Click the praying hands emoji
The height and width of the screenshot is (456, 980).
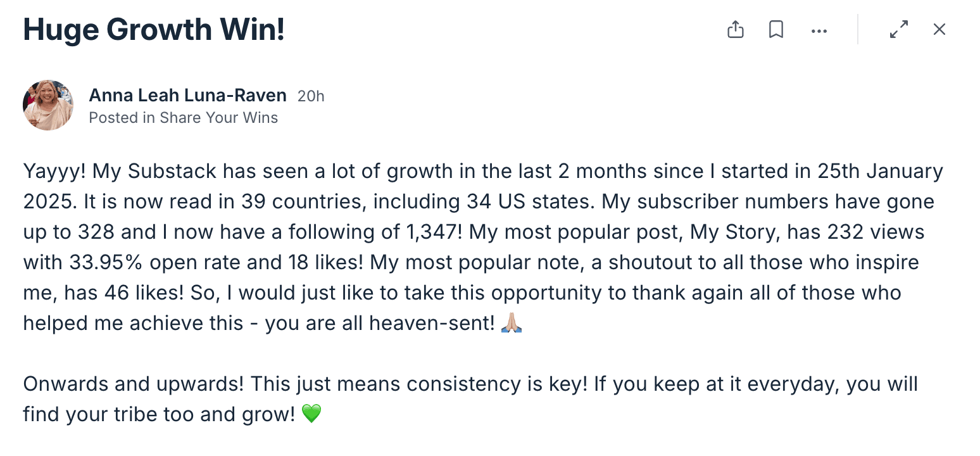[x=512, y=324]
